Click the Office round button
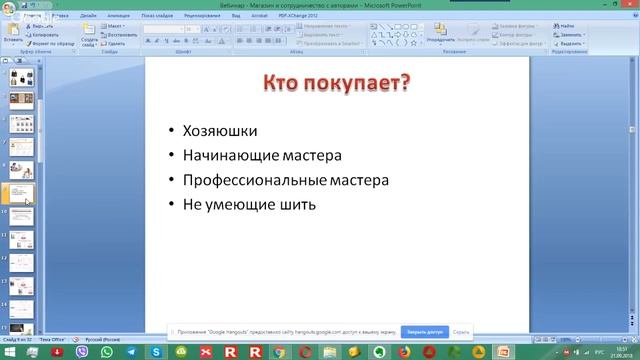 [x=8, y=8]
